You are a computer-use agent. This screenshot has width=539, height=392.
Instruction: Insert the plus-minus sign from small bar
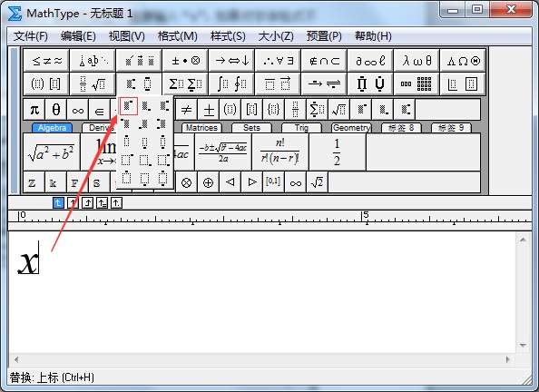pyautogui.click(x=209, y=110)
